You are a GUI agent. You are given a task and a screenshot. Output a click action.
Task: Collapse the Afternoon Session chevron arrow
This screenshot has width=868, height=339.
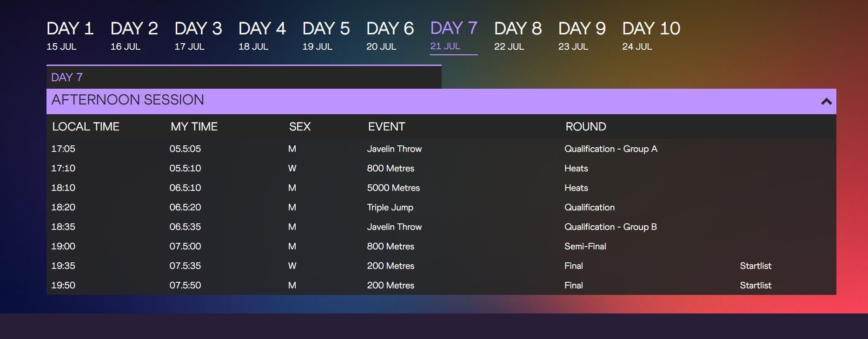(826, 101)
